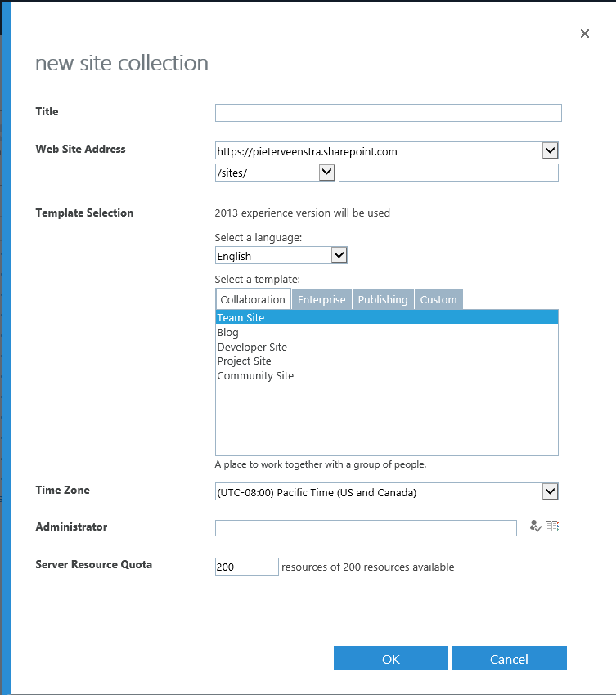Click the Title text field
Viewport: 616px width, 695px height.
click(x=388, y=113)
